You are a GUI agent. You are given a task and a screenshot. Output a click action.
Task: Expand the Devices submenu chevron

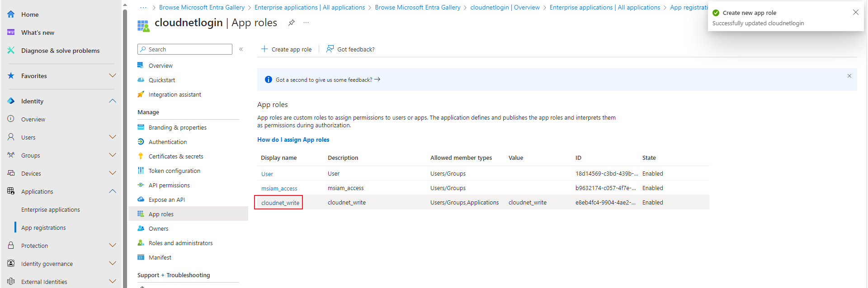coord(113,173)
